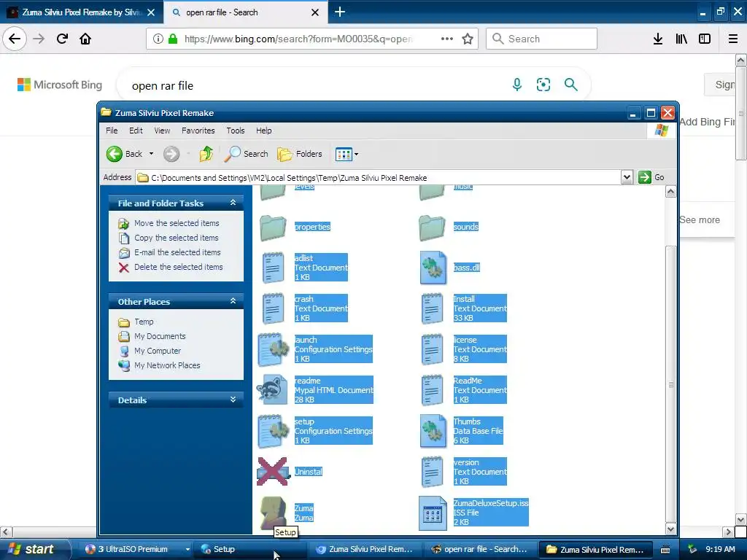Open the Back history dropdown arrow

151,154
